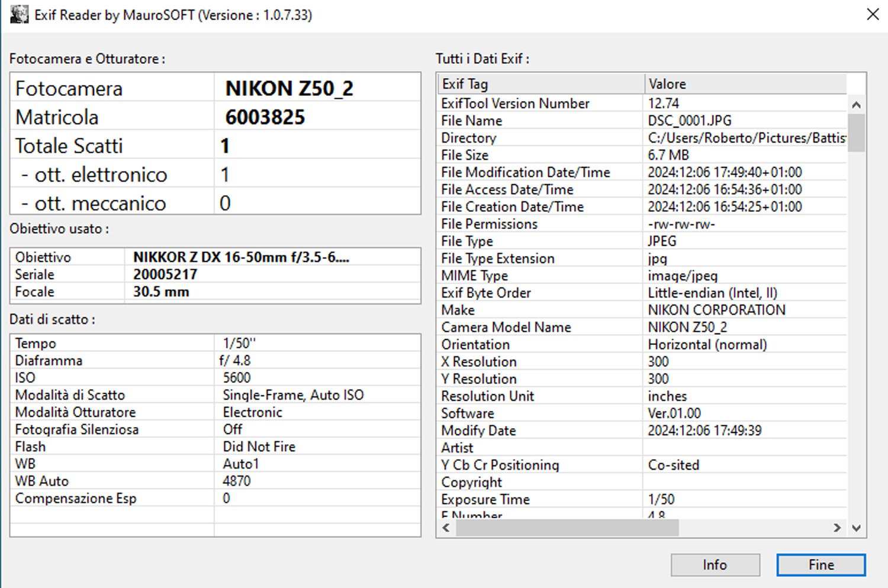Image resolution: width=888 pixels, height=588 pixels.
Task: Click the vertical scrollbar down arrow
Action: pyautogui.click(x=856, y=528)
